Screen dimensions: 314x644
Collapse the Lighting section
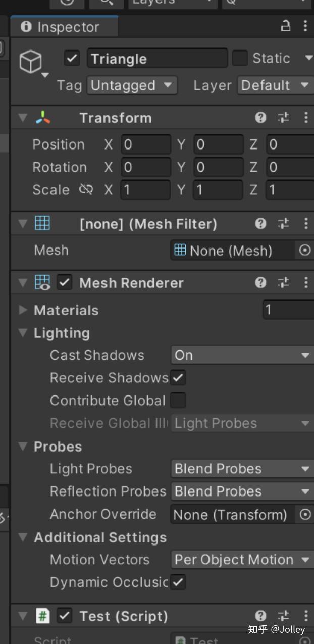(22, 333)
